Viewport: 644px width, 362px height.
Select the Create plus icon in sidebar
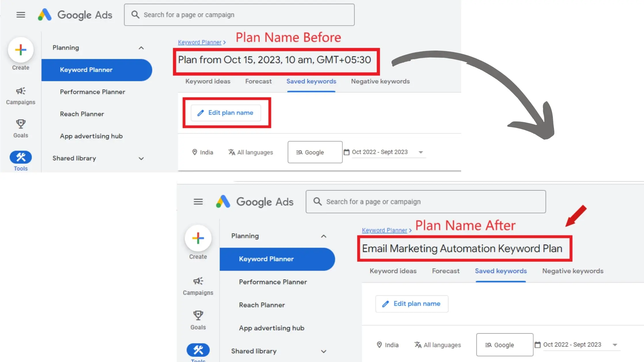point(20,49)
